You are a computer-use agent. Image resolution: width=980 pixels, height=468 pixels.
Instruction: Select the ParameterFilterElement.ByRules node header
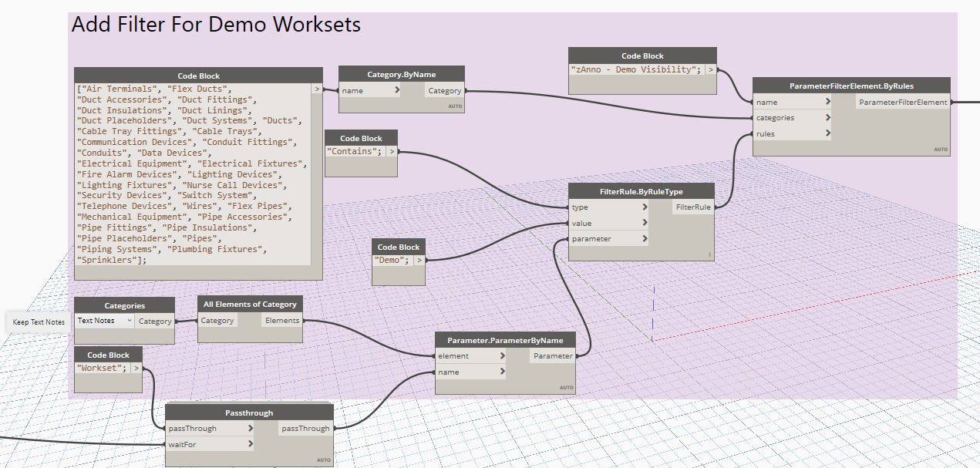click(851, 86)
